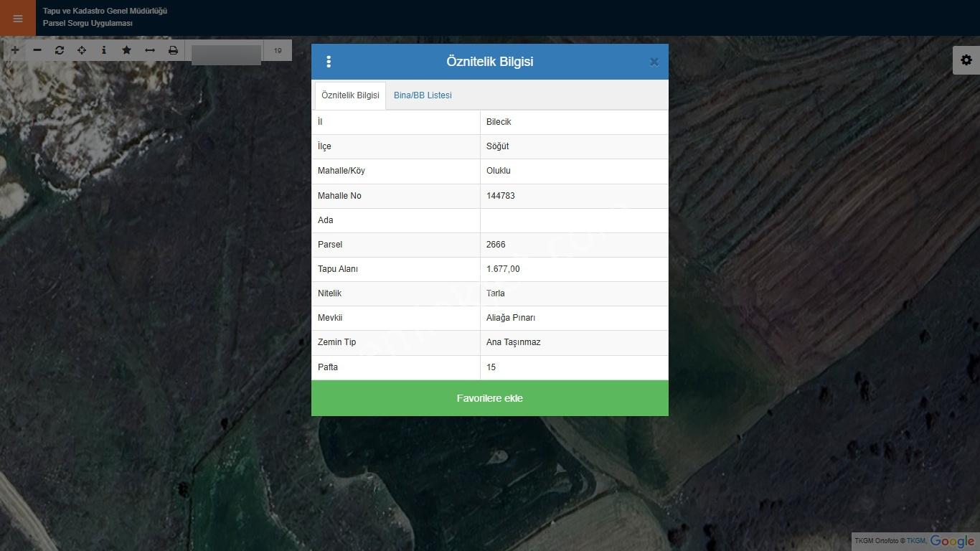The height and width of the screenshot is (551, 980).
Task: Click the Tapu Alanı value 1.677,00
Action: coord(503,269)
